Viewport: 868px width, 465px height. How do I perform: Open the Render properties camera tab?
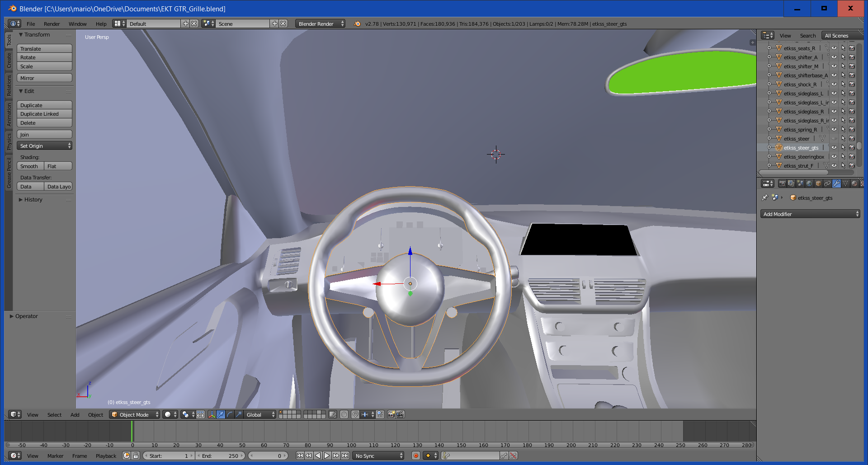point(782,183)
